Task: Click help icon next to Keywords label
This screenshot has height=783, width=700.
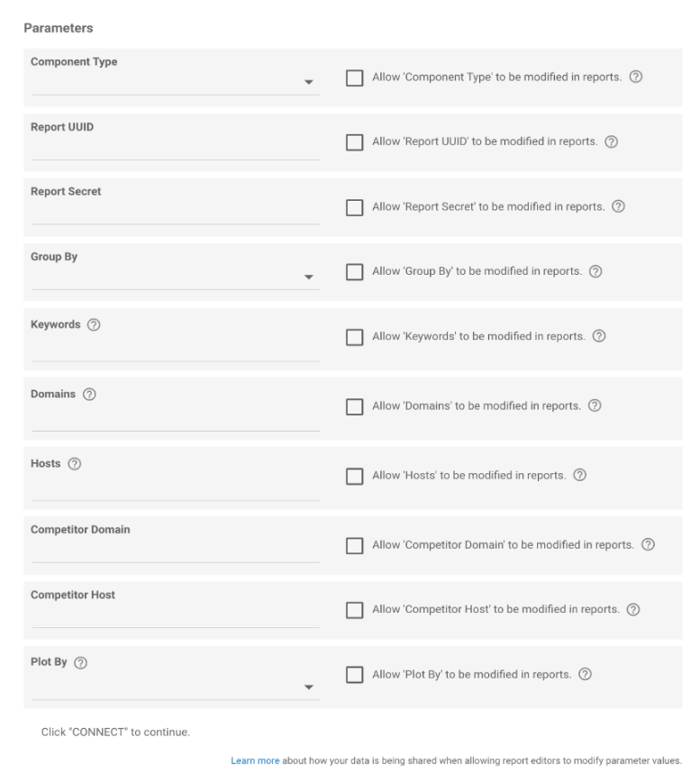Action: tap(94, 325)
